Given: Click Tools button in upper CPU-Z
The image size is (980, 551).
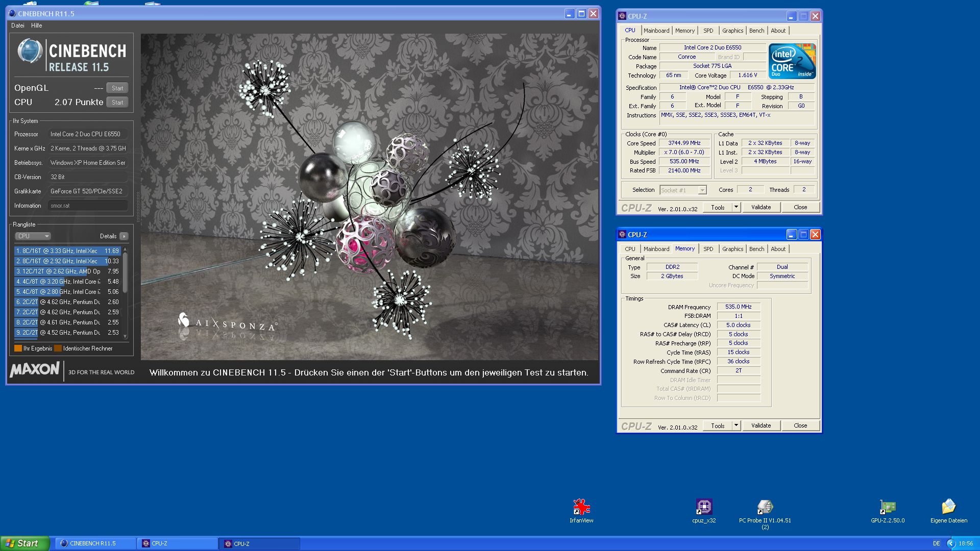Looking at the screenshot, I should (x=718, y=207).
